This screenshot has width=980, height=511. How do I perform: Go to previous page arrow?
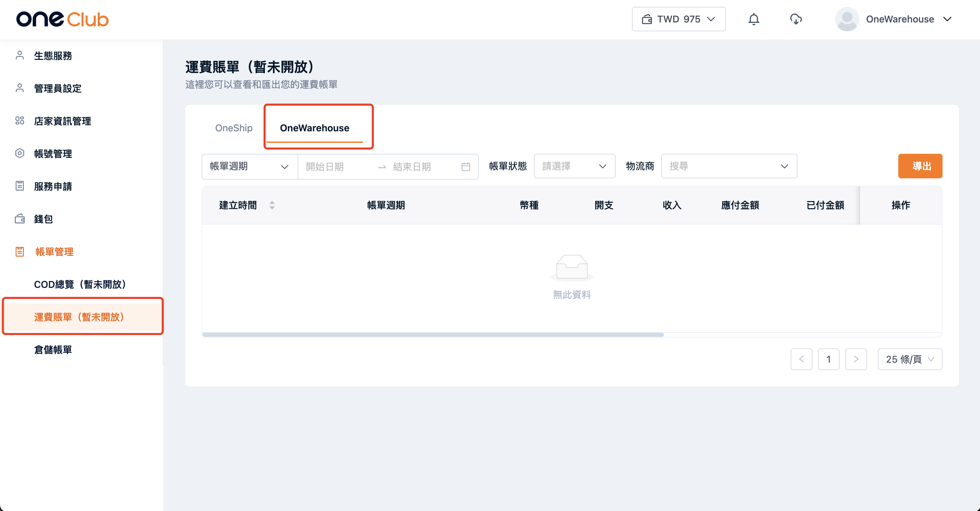coord(801,359)
